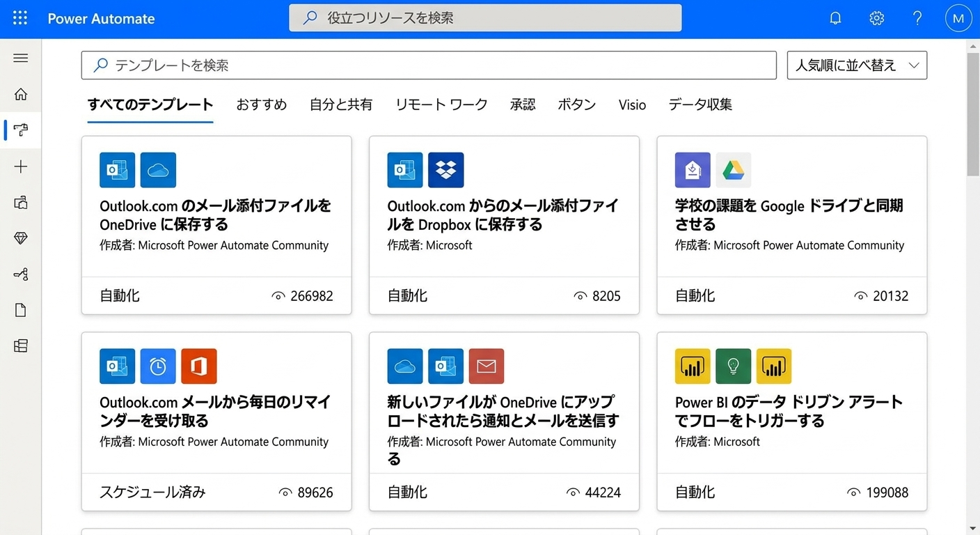
Task: Click the Power Automate header title
Action: (x=101, y=19)
